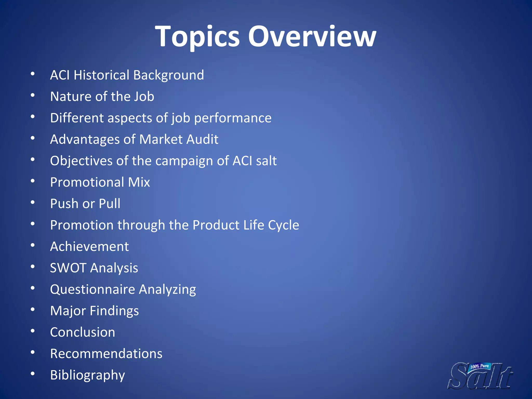The image size is (532, 399).
Task: Click Promotion through the Product Life Cycle
Action: click(175, 225)
